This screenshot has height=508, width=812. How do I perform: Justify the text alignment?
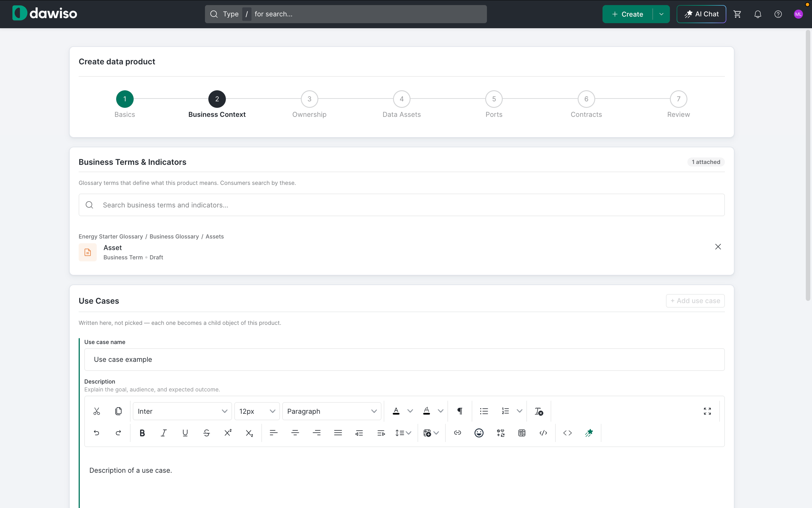[338, 433]
